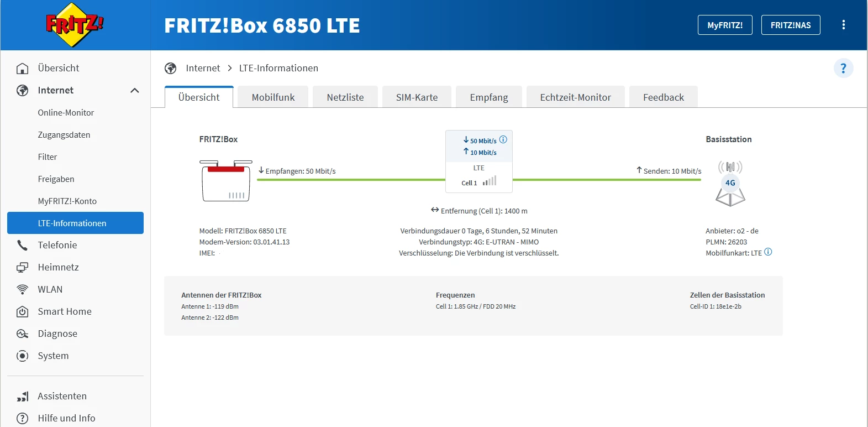Open the Echtzeit-Monitor tab

pyautogui.click(x=576, y=97)
